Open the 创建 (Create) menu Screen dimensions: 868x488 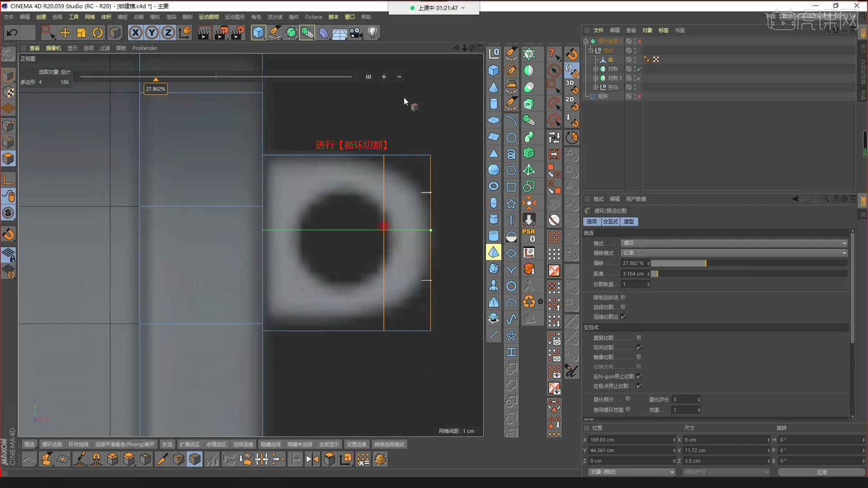click(x=41, y=17)
